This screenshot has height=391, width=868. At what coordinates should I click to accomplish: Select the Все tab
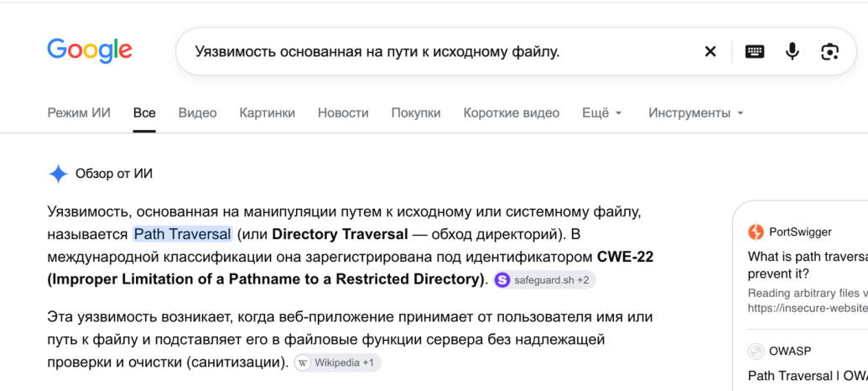144,113
